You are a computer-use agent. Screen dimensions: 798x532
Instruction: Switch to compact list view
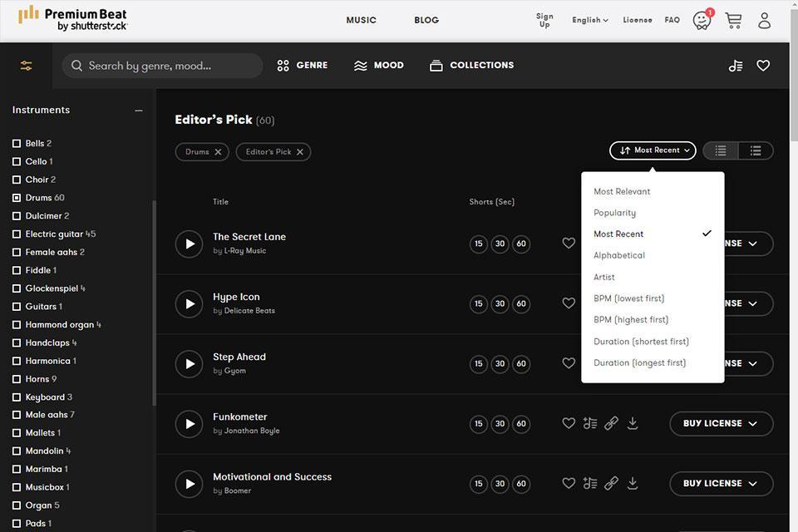(721, 150)
